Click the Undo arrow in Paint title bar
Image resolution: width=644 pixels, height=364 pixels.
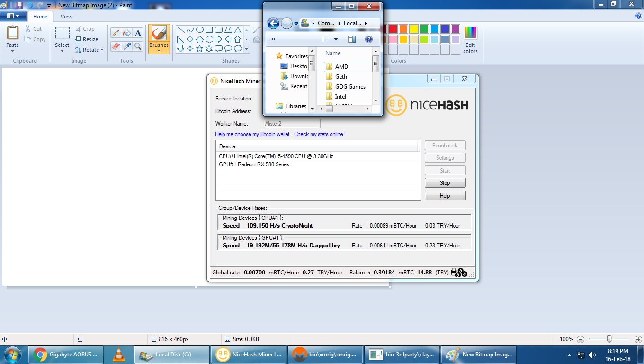click(29, 5)
